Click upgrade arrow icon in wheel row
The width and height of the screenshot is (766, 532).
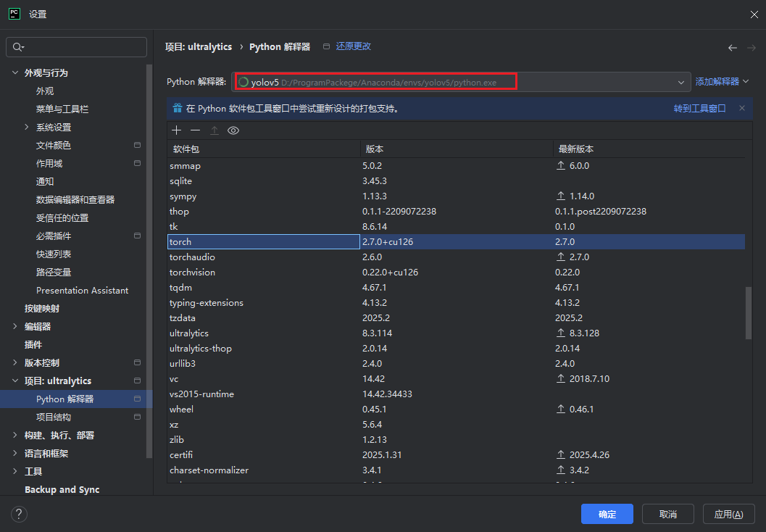tap(561, 409)
